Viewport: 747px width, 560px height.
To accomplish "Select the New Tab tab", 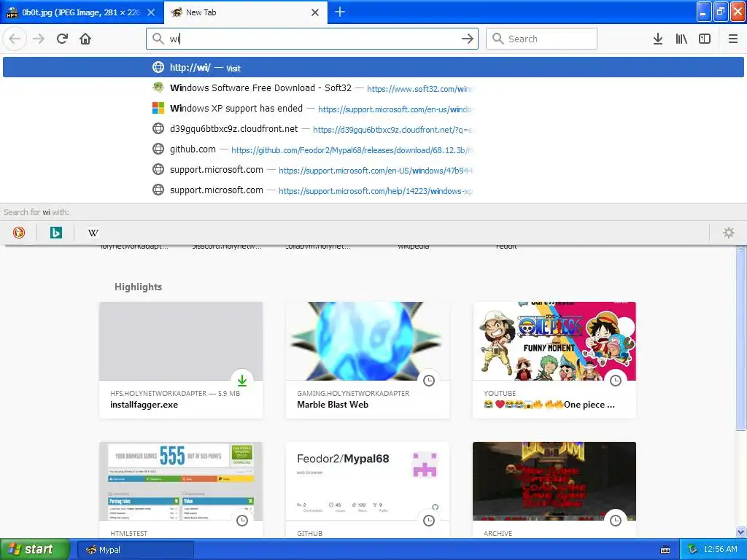I will coord(245,12).
